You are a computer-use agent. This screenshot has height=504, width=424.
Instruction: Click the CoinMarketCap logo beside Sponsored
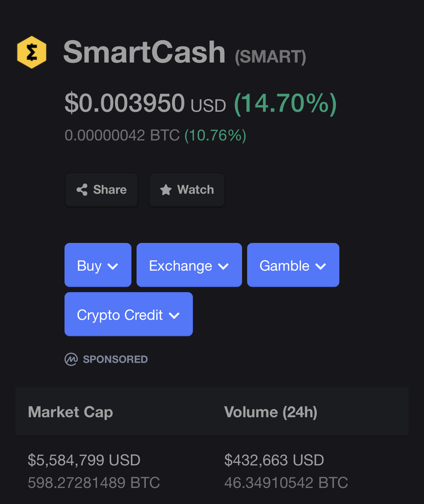[71, 359]
